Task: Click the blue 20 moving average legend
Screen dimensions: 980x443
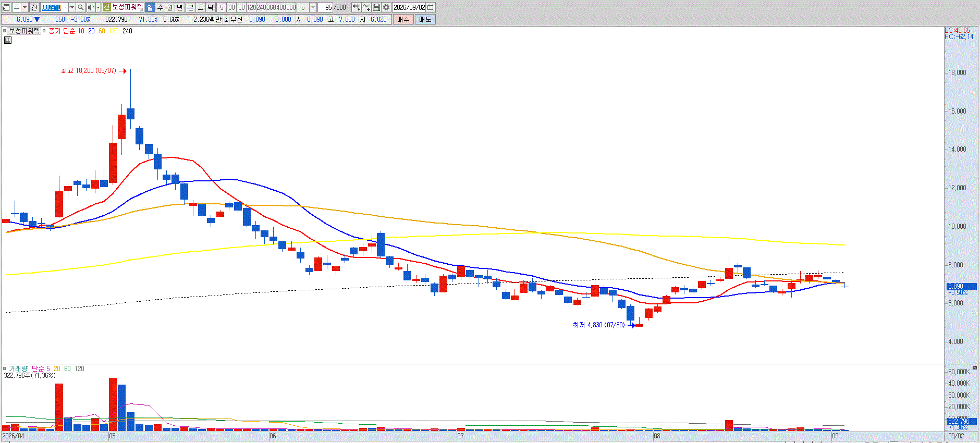Action: pos(91,31)
